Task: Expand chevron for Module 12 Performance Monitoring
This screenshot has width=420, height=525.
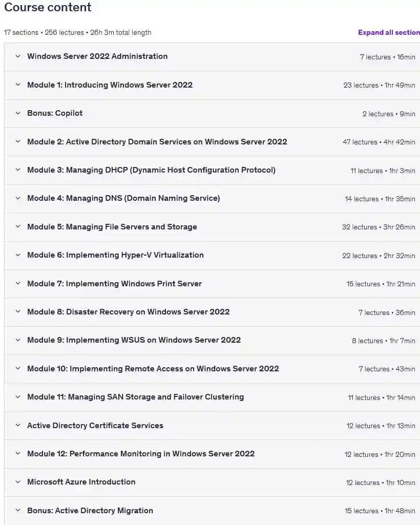Action: pyautogui.click(x=18, y=454)
